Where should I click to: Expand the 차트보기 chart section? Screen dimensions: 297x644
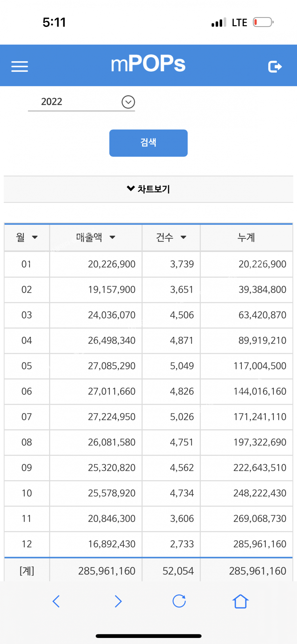tap(148, 189)
